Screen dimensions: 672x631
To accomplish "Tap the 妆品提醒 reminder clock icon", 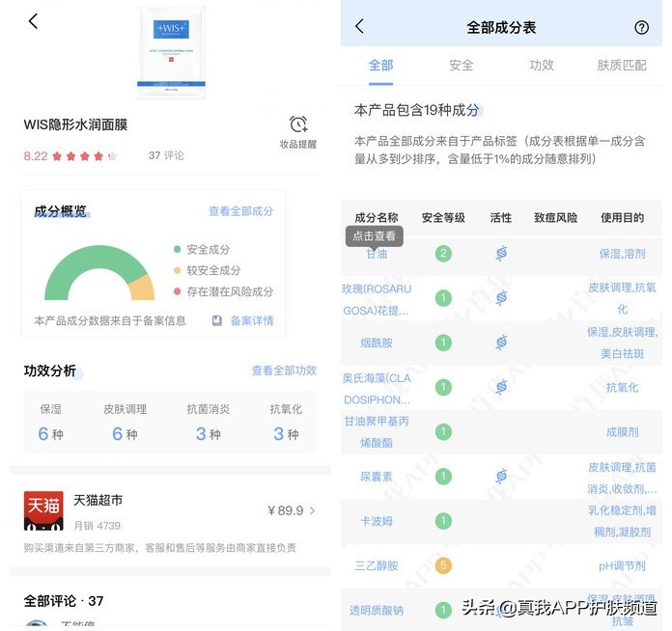I will click(x=298, y=124).
